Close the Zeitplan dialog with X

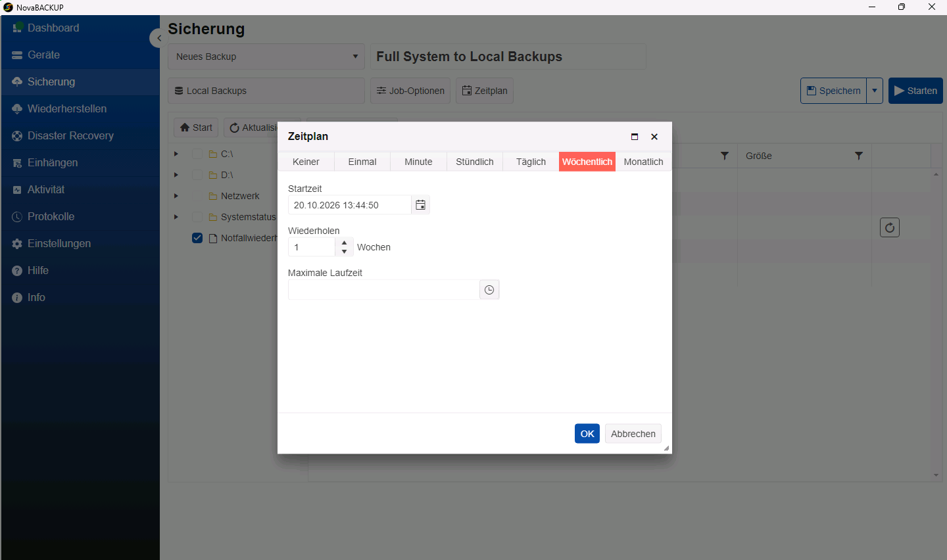[x=654, y=137]
